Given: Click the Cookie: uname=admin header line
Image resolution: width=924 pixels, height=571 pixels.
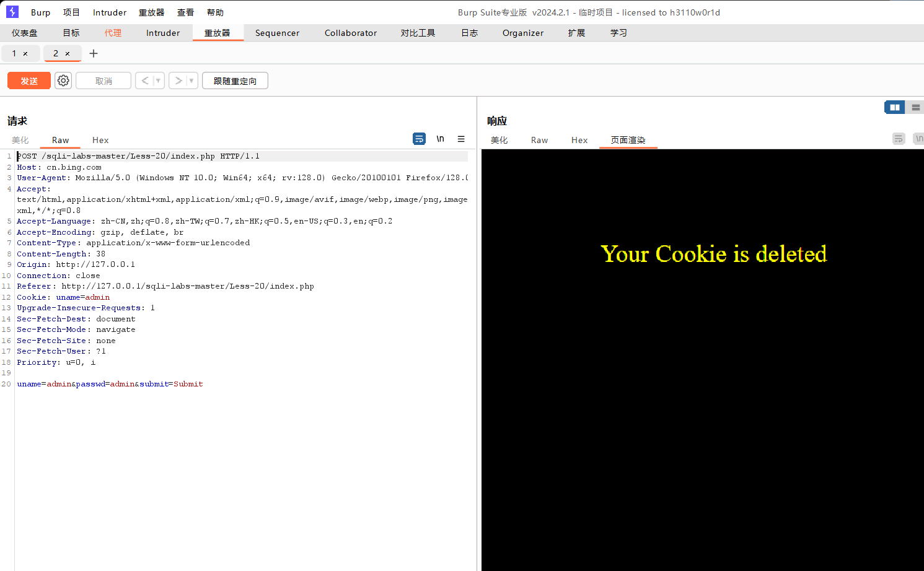Looking at the screenshot, I should click(63, 297).
